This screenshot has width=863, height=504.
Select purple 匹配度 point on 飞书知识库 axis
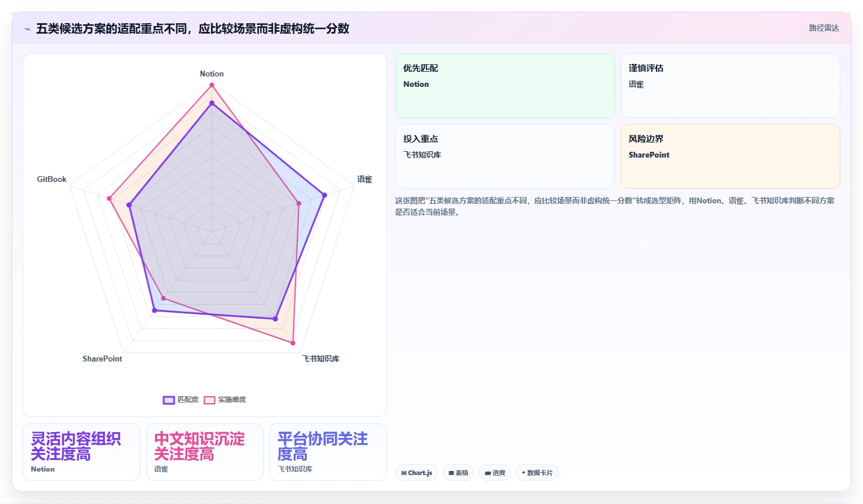[275, 319]
